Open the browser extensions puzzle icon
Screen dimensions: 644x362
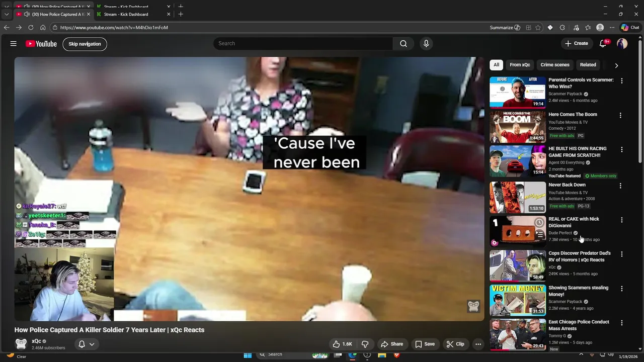[x=562, y=28]
